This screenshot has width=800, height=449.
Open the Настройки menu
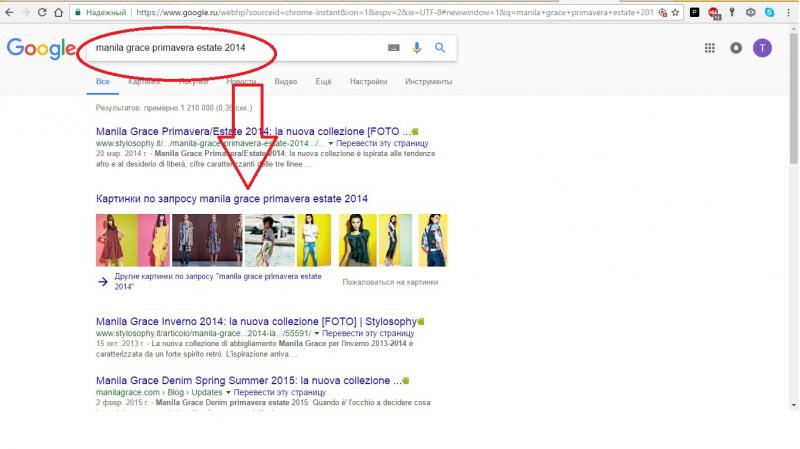(x=368, y=82)
